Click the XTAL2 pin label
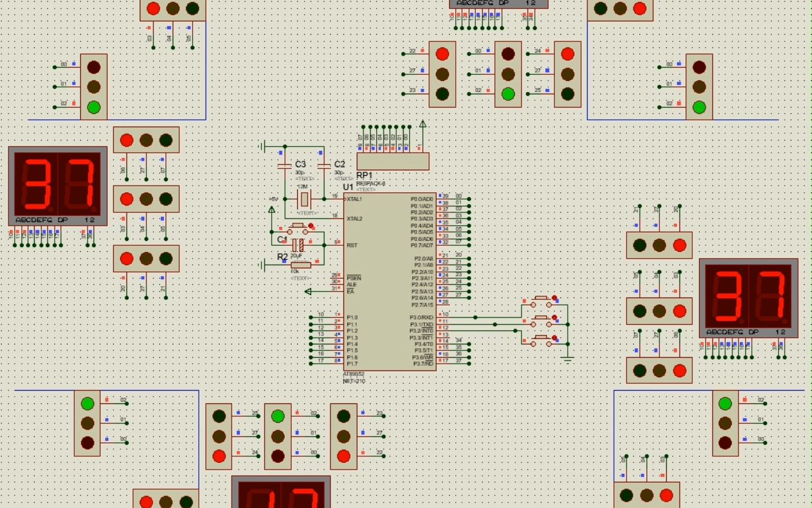Viewport: 812px width, 508px height. (354, 218)
